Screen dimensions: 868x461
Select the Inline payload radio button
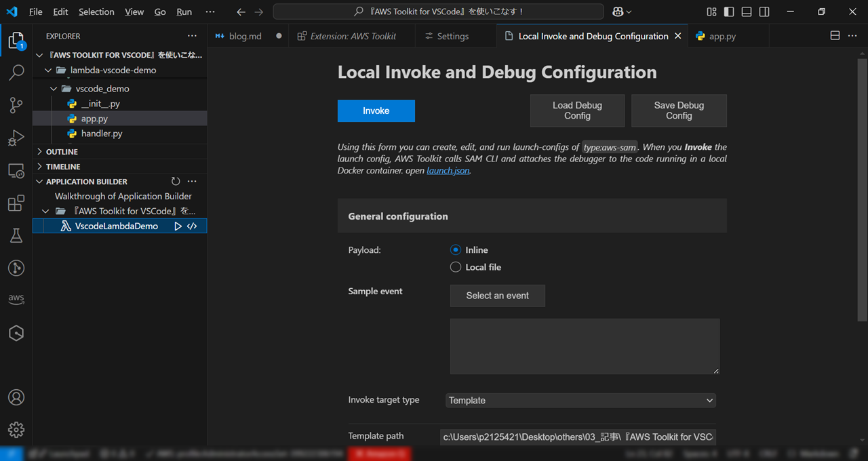coord(455,249)
